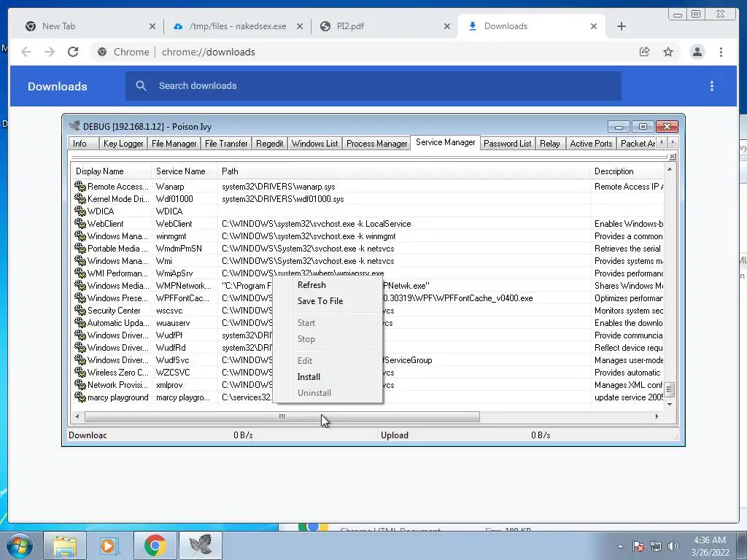Open the File Transfer tab
The width and height of the screenshot is (747, 560).
coord(226,144)
